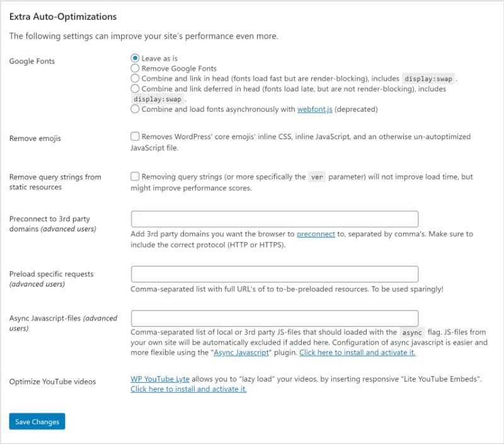Enable the Remove emojis checkbox
504x444 pixels.
(x=135, y=136)
